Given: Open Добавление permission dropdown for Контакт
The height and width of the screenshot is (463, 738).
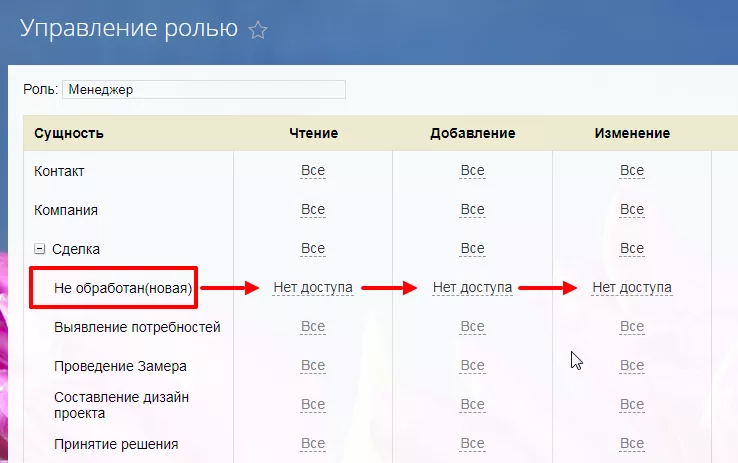Looking at the screenshot, I should 473,170.
